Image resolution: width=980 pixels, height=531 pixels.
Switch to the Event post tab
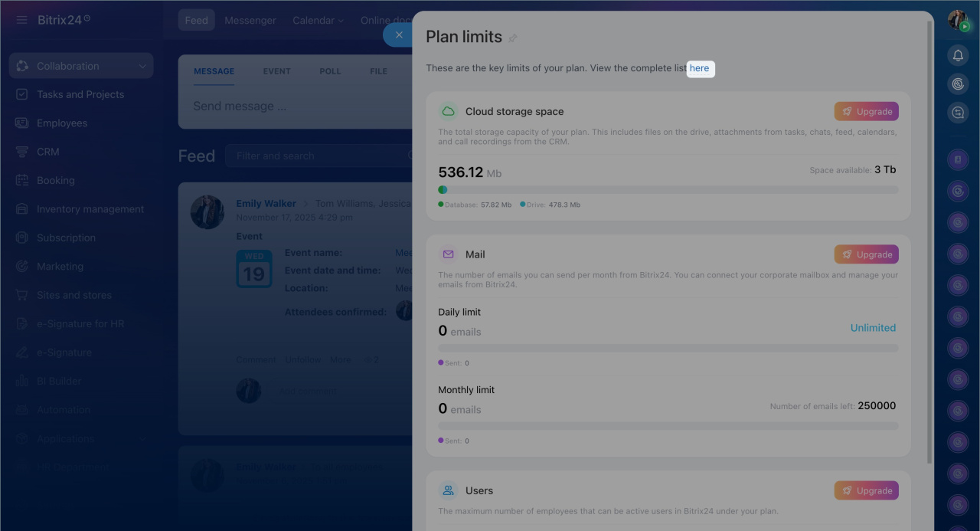pos(276,71)
